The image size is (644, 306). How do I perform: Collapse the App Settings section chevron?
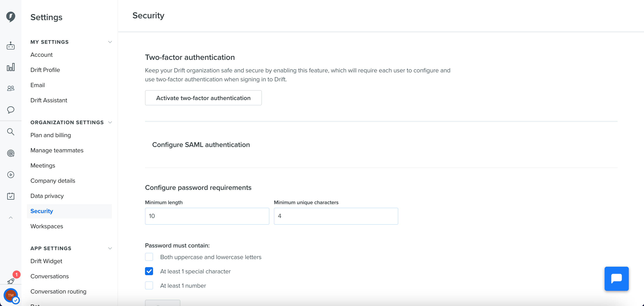tap(110, 248)
